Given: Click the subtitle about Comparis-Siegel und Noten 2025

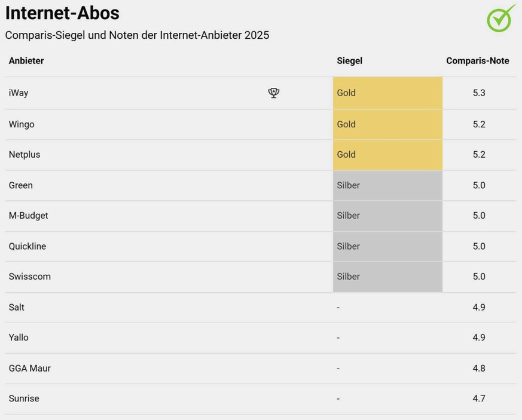Looking at the screenshot, I should coord(137,35).
